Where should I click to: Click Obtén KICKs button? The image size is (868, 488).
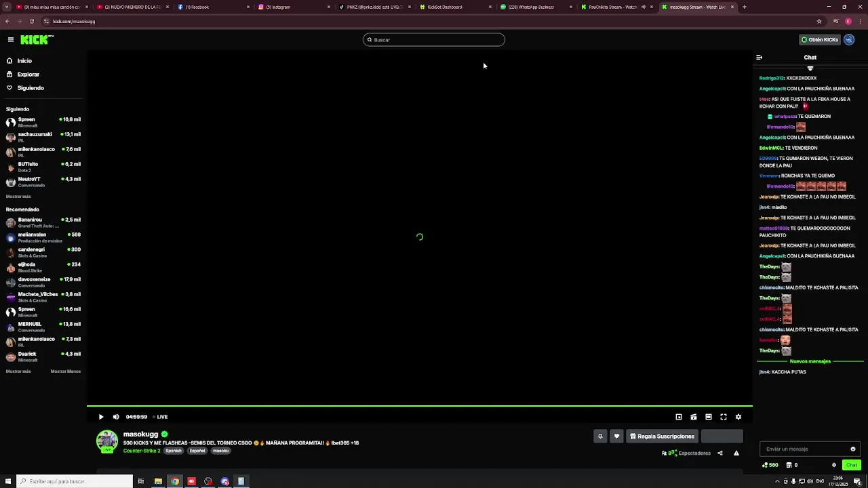(x=819, y=40)
